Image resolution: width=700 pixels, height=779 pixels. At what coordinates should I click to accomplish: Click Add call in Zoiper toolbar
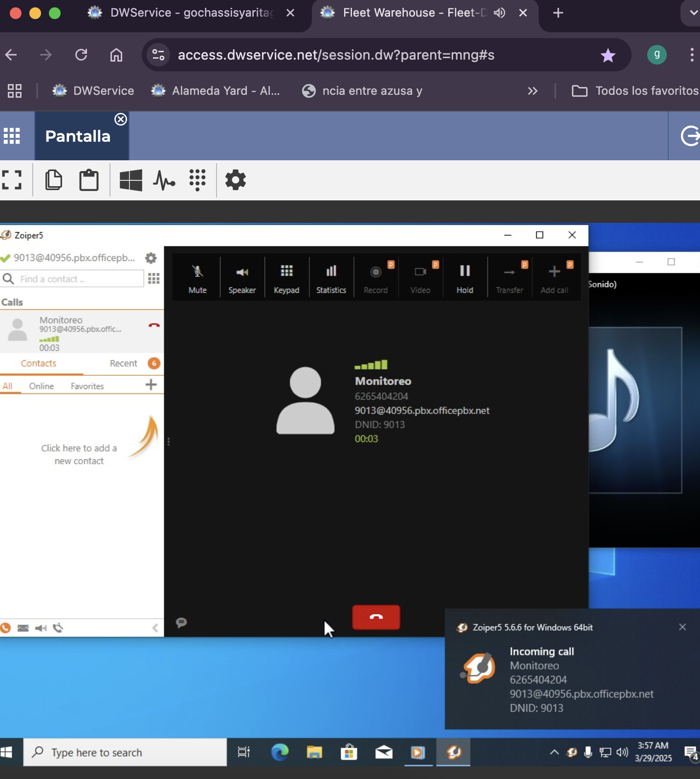(x=554, y=279)
